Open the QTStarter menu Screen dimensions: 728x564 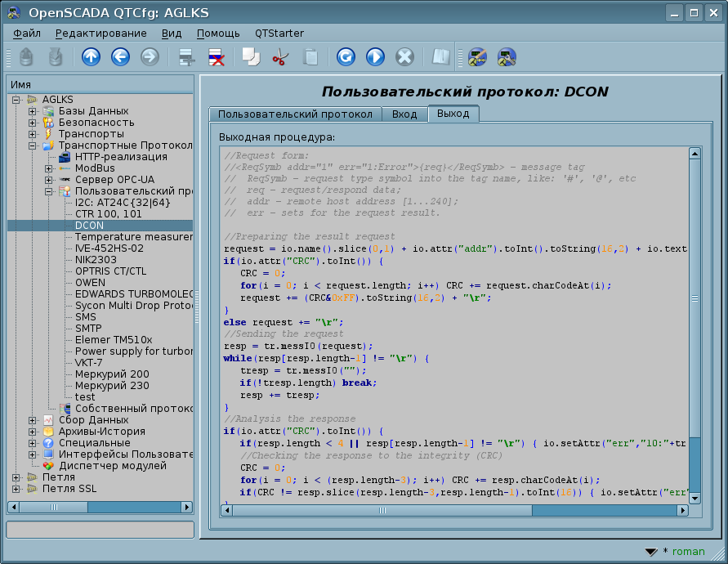click(x=279, y=34)
